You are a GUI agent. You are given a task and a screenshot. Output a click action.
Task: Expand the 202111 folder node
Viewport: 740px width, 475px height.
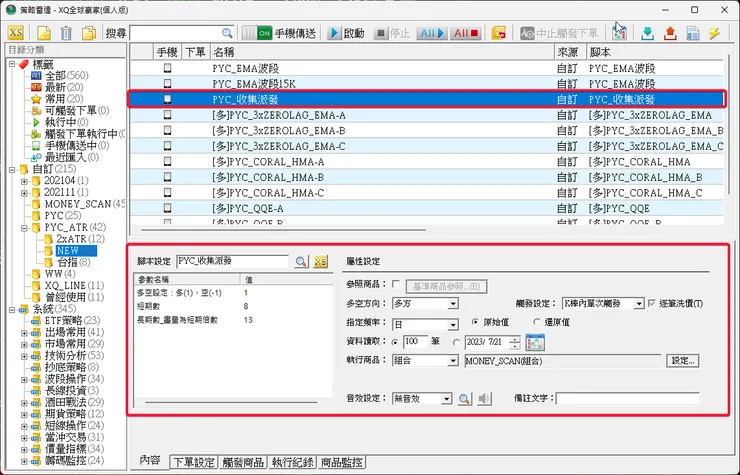point(24,193)
